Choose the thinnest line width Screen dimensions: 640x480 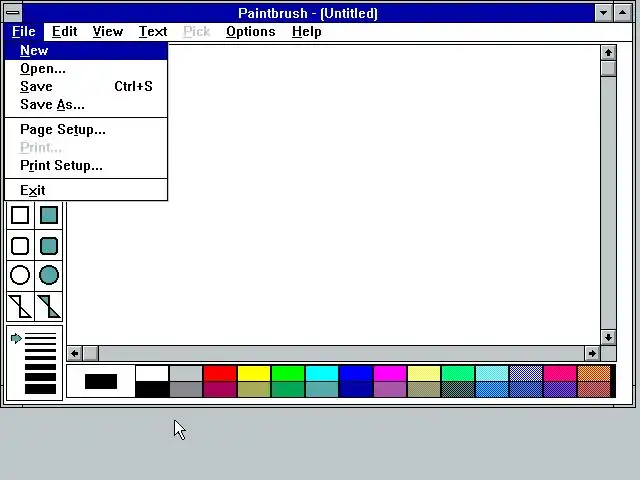[40, 334]
